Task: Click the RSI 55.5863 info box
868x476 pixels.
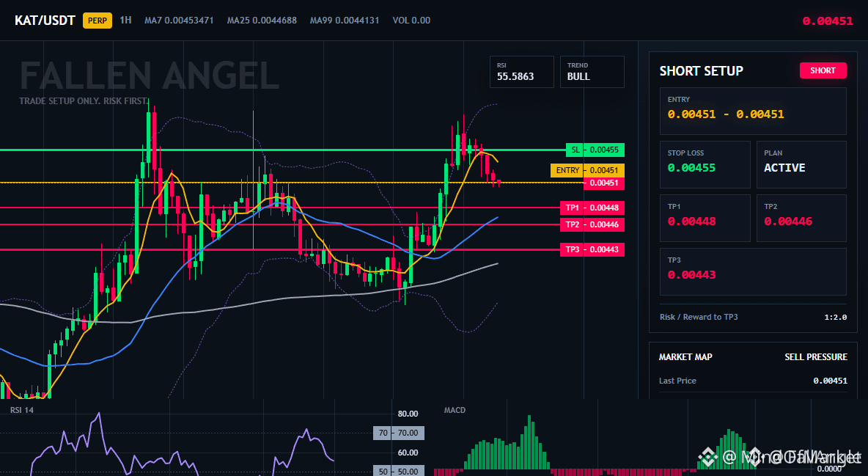Action: tap(521, 72)
